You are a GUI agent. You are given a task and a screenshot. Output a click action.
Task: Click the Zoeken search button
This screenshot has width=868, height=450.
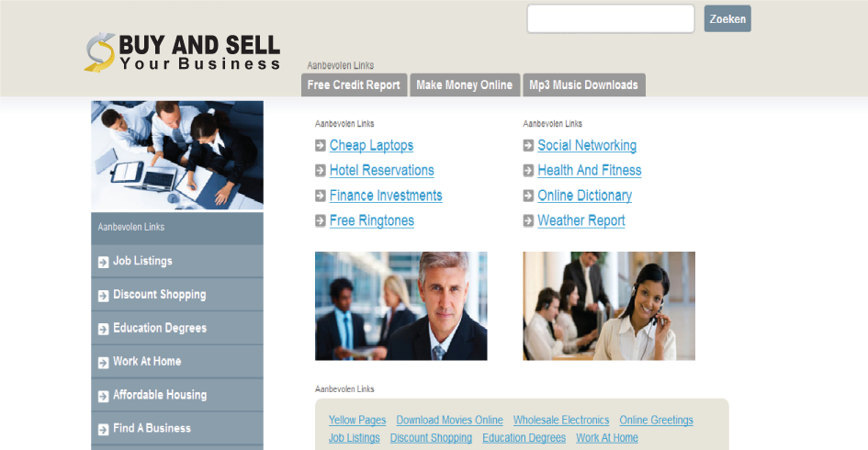tap(727, 18)
